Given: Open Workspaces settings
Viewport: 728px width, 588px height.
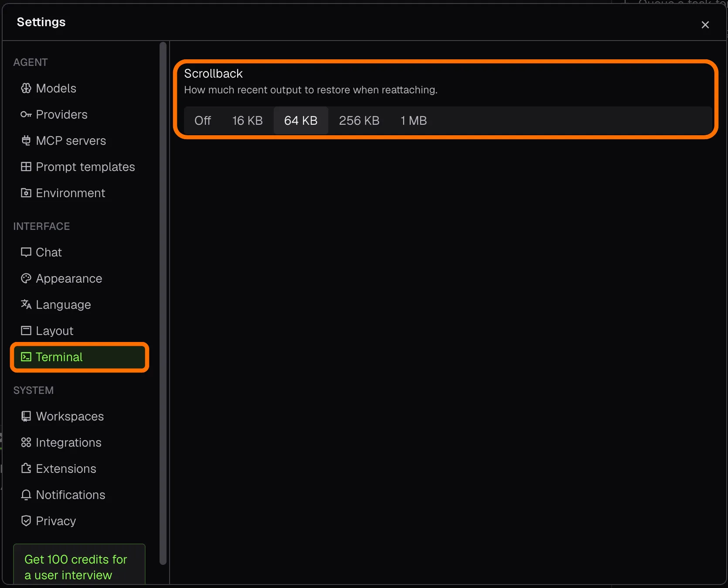Looking at the screenshot, I should [x=79, y=417].
